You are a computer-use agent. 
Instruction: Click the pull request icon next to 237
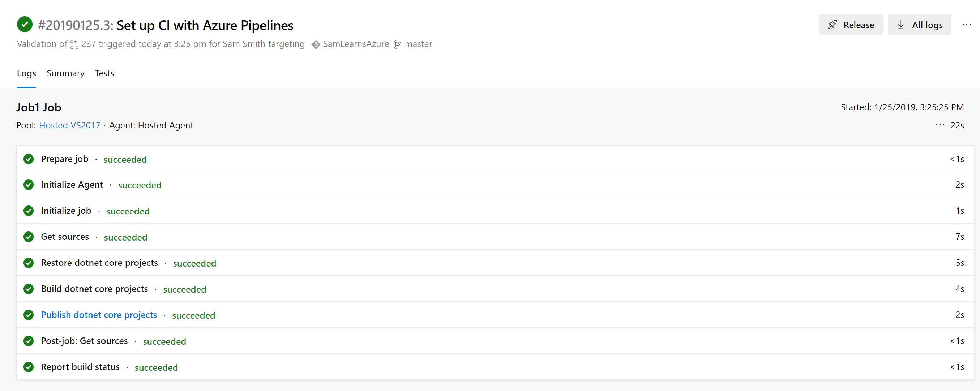point(74,44)
